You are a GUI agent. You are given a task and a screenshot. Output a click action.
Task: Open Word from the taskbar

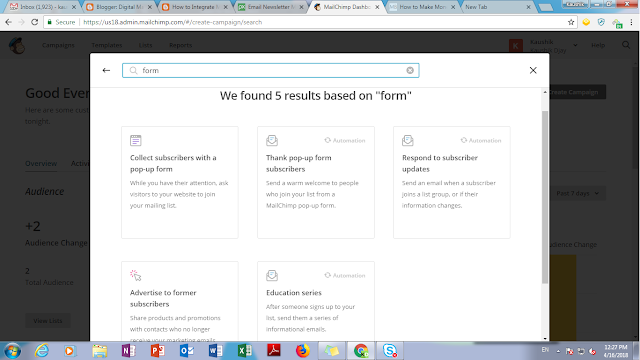tap(216, 351)
